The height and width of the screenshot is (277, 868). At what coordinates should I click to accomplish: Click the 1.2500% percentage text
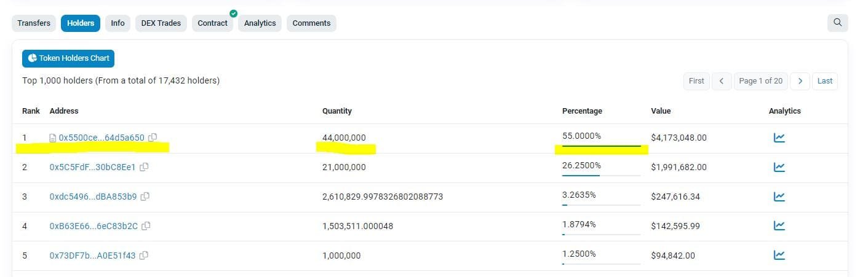[579, 254]
